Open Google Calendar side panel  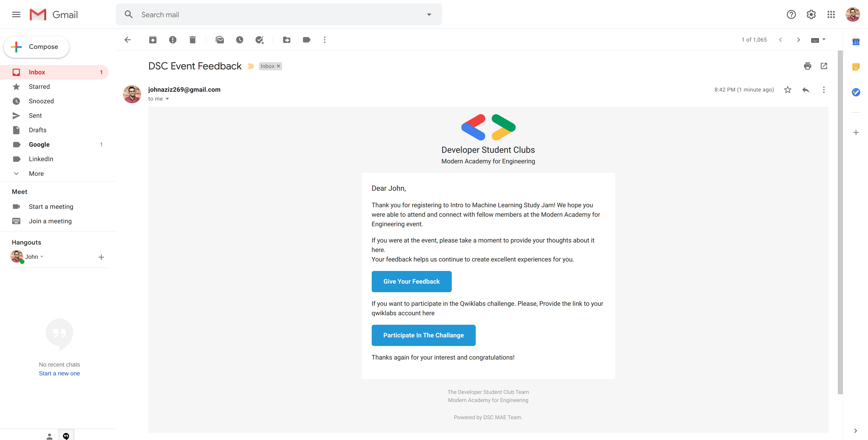[856, 42]
